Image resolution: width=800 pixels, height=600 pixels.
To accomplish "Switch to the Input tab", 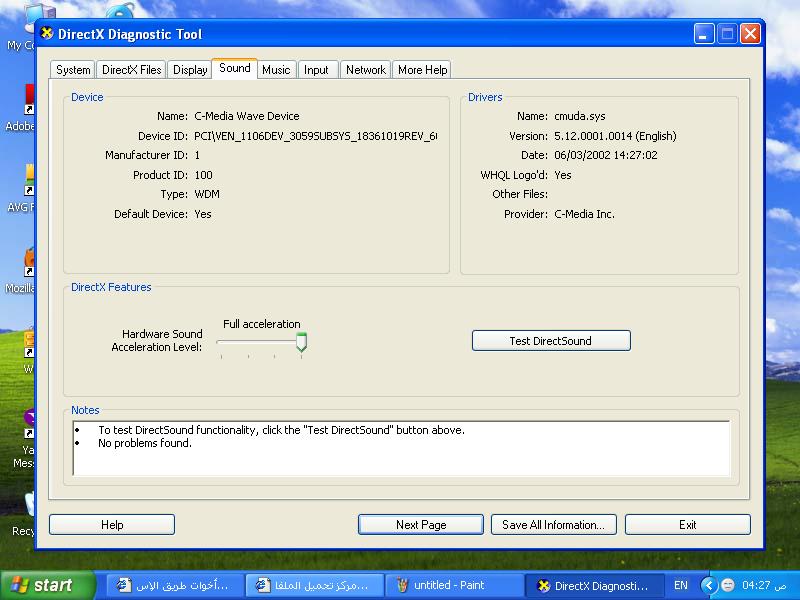I will (x=316, y=70).
